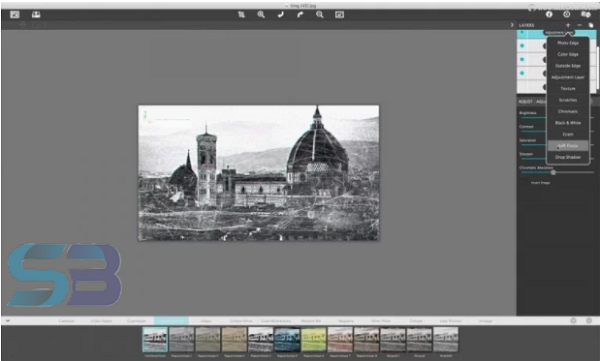Image resolution: width=600 pixels, height=361 pixels.
Task: Choose Drop Shadow from the menu
Action: pyautogui.click(x=568, y=157)
